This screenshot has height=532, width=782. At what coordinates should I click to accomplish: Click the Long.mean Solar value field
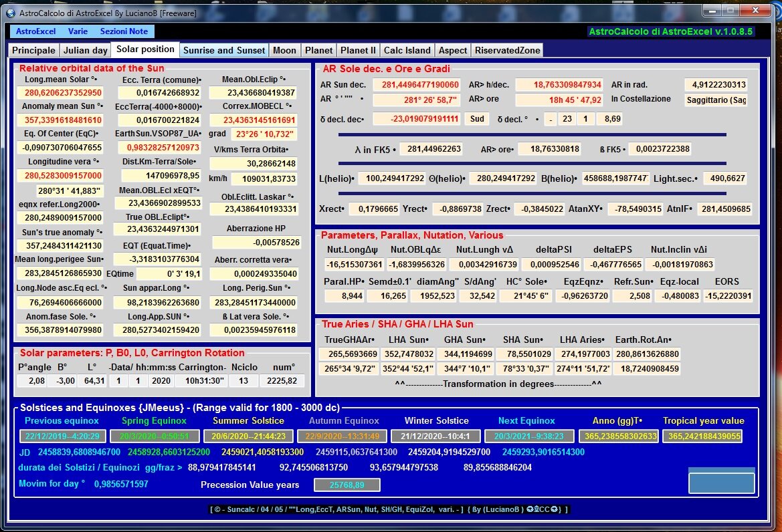pyautogui.click(x=60, y=93)
